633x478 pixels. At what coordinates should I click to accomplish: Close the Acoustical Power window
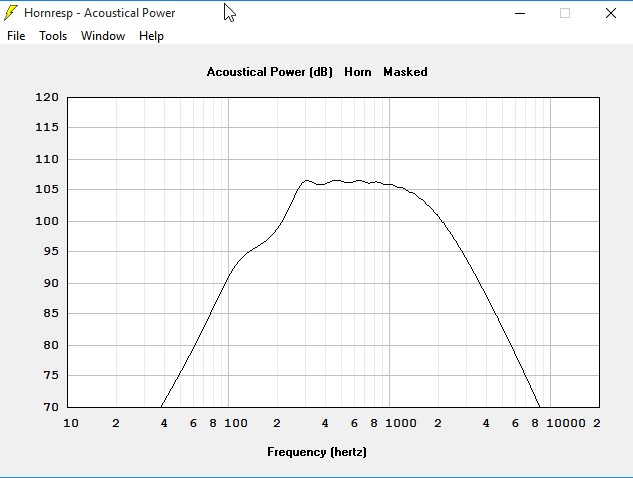611,13
